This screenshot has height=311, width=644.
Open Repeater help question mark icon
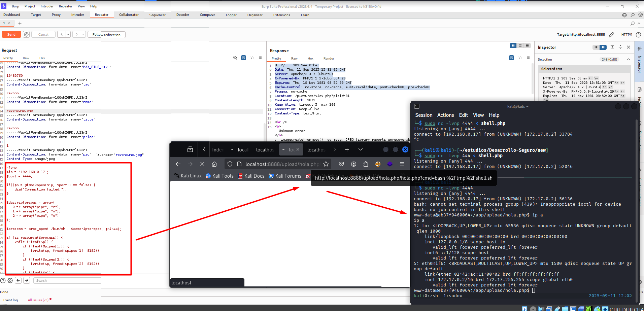[638, 35]
